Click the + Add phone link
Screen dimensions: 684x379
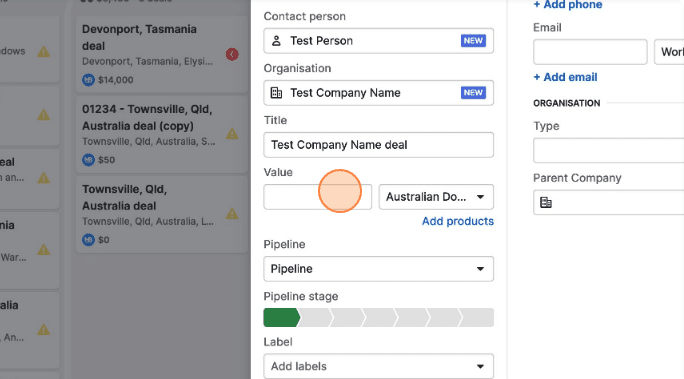568,5
